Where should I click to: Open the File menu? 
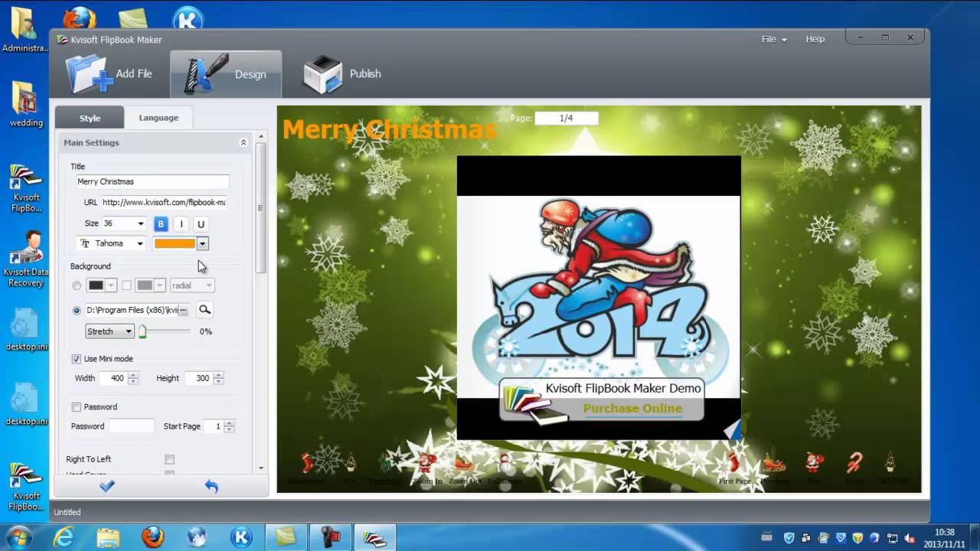[773, 39]
